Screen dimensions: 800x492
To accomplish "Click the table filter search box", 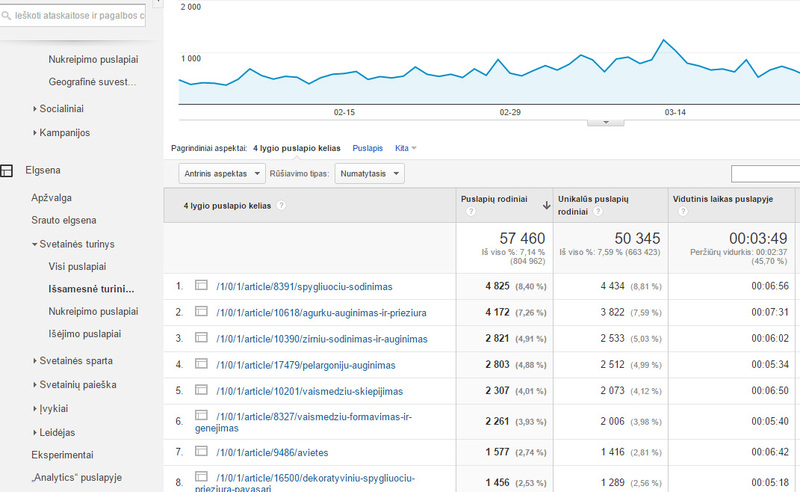I will (765, 174).
